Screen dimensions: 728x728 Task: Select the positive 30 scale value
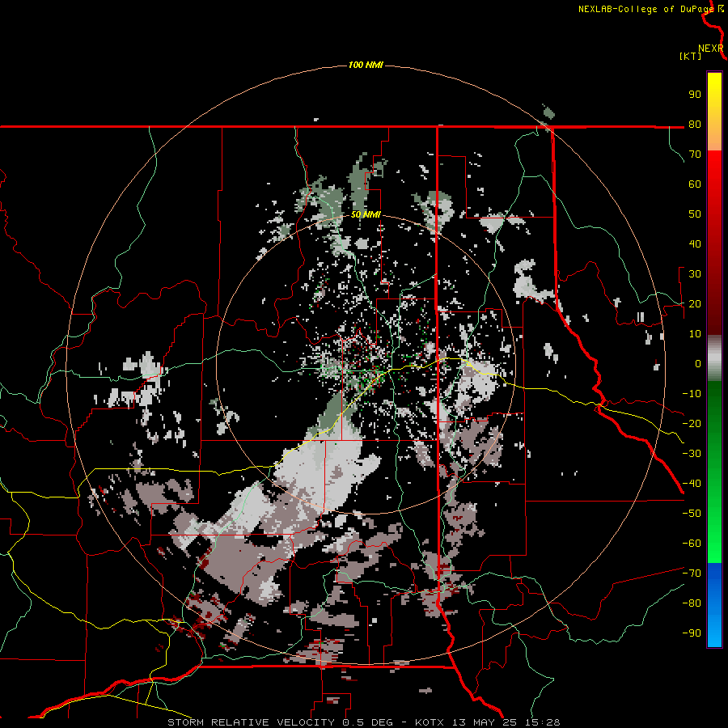tap(695, 274)
